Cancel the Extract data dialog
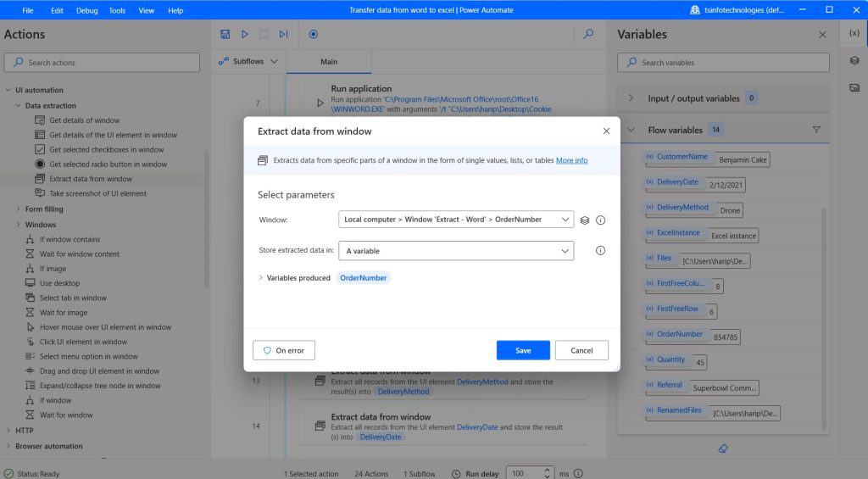The width and height of the screenshot is (868, 479). point(581,350)
